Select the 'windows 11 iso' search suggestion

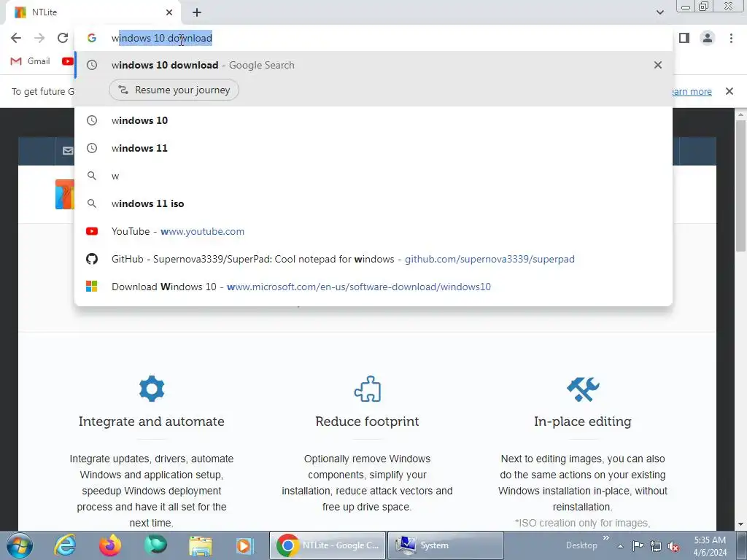click(x=373, y=203)
